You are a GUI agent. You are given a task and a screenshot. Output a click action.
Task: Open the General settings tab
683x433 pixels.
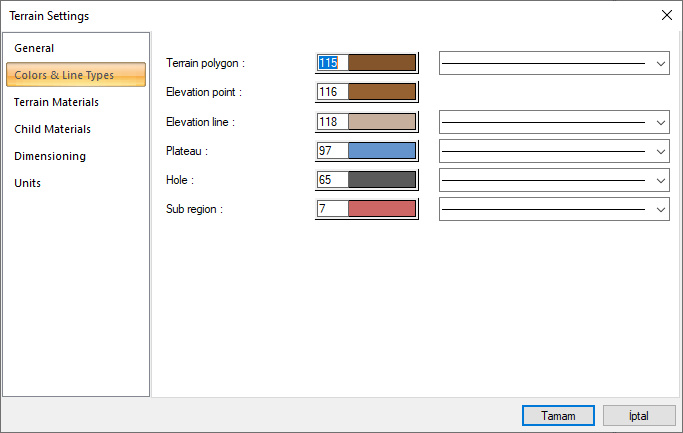tap(34, 48)
